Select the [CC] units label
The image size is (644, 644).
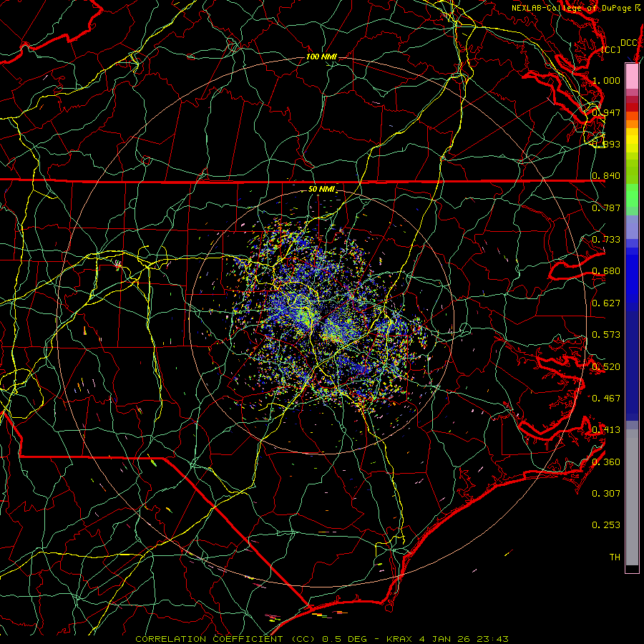click(611, 49)
